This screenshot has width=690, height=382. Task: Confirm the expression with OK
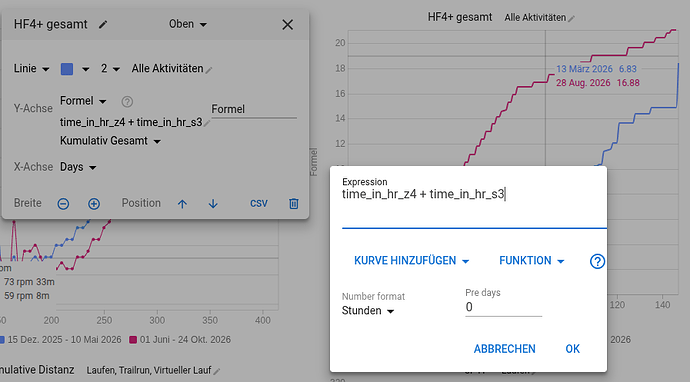pyautogui.click(x=573, y=349)
